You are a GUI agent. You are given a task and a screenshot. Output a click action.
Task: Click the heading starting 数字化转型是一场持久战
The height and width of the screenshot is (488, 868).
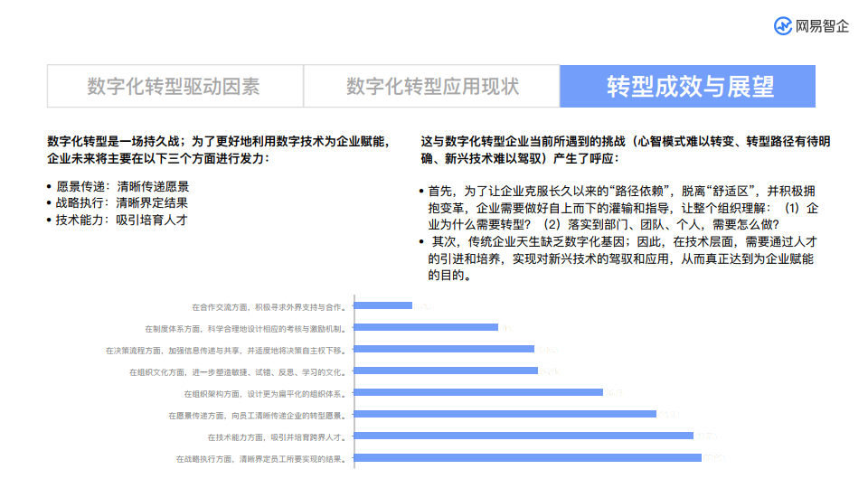click(218, 149)
